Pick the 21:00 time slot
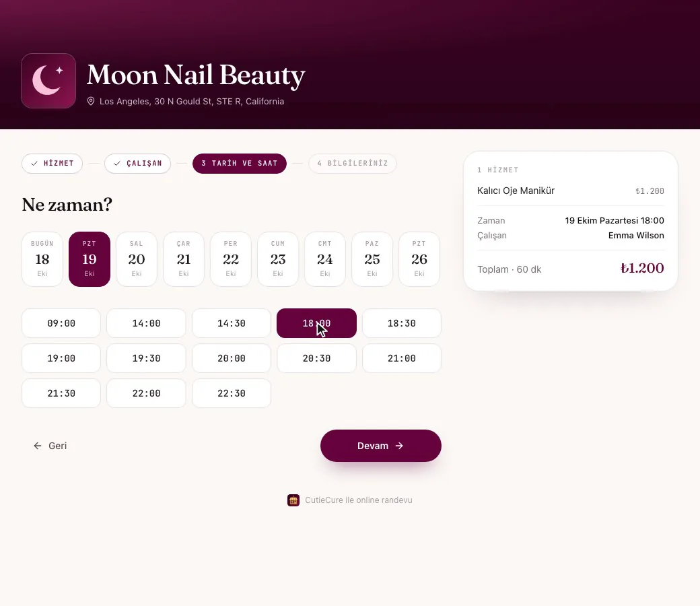Image resolution: width=700 pixels, height=606 pixels. pos(402,358)
